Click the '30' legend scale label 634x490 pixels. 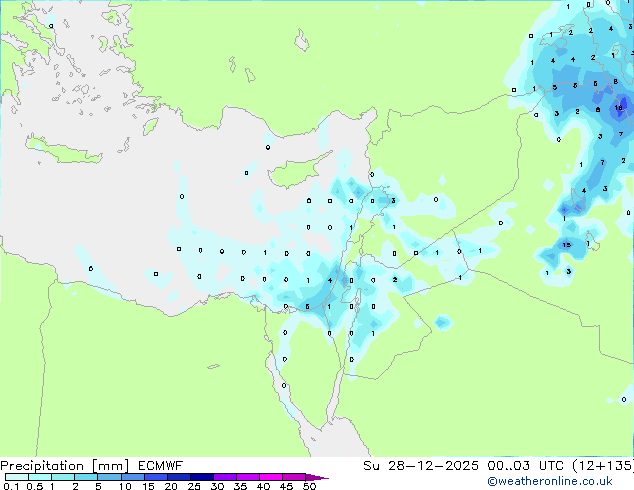pyautogui.click(x=217, y=486)
